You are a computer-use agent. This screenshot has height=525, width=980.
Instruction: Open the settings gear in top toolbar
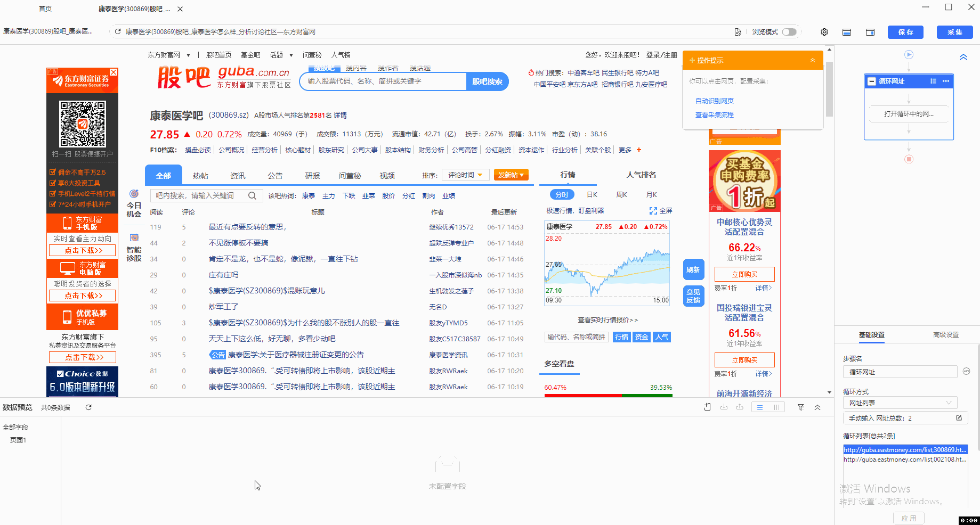pyautogui.click(x=824, y=32)
